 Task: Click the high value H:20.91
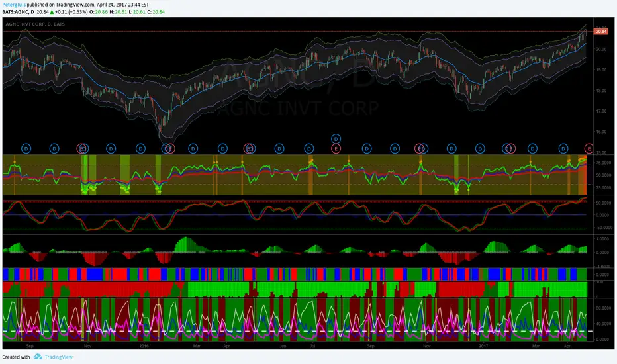[x=118, y=12]
